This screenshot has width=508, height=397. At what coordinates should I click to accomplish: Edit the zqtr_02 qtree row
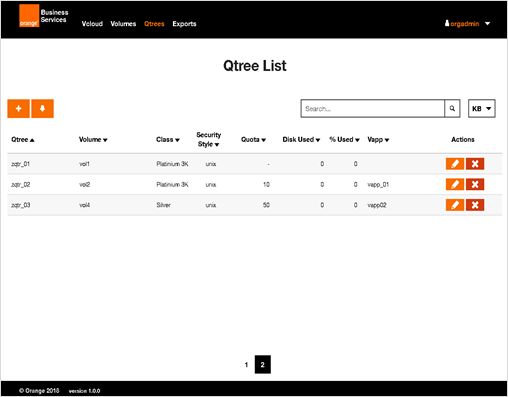(455, 184)
